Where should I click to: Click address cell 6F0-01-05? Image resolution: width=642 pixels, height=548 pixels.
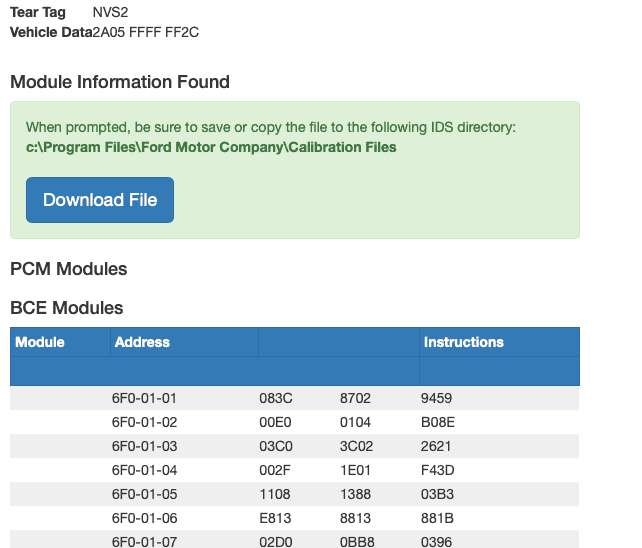pos(144,494)
